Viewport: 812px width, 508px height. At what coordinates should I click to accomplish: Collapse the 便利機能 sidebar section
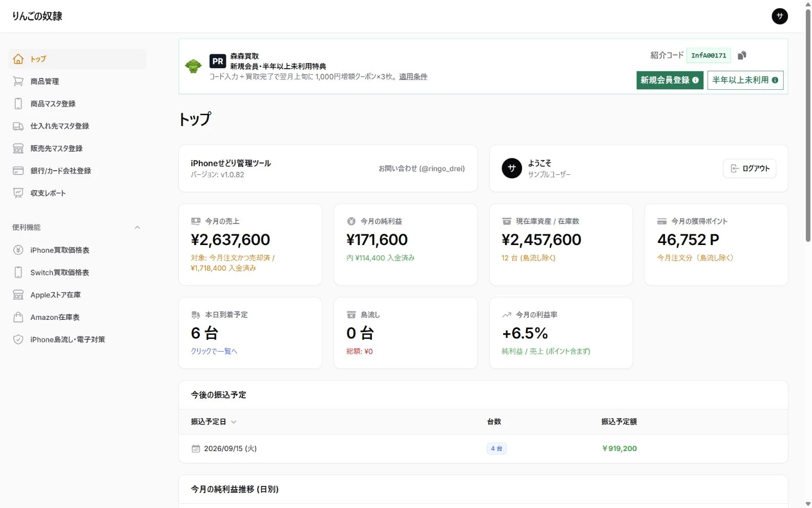(x=137, y=228)
